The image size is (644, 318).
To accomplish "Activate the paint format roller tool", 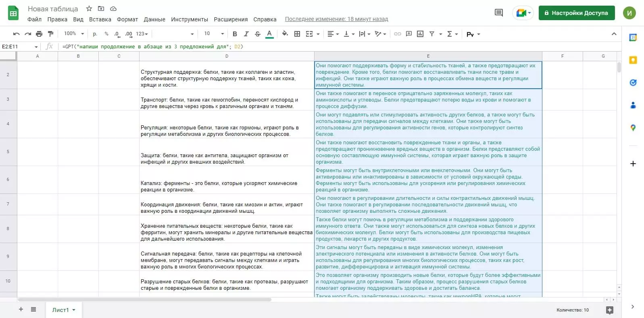I will point(50,34).
